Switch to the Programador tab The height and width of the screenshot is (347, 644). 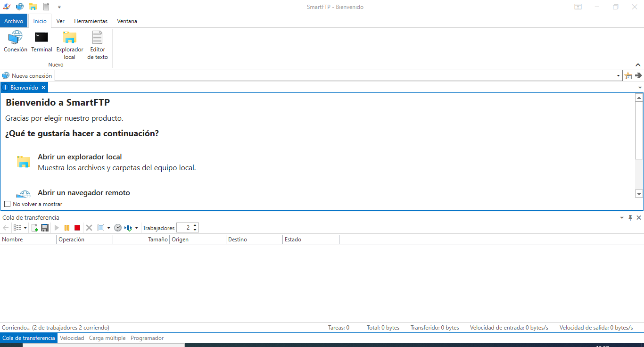(147, 338)
